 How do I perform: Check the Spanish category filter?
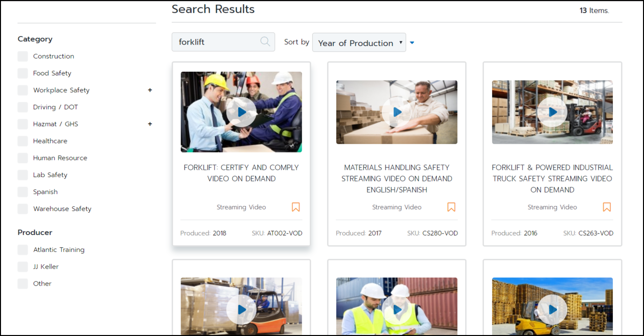[x=23, y=192]
